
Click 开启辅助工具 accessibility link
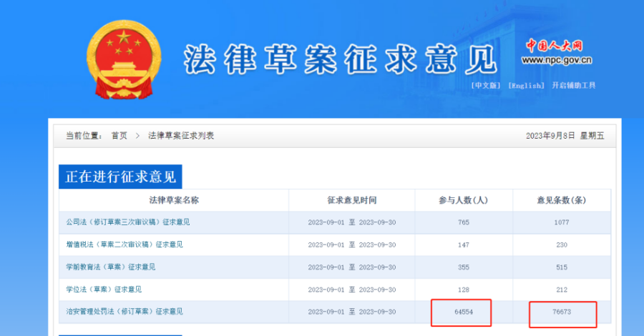573,86
